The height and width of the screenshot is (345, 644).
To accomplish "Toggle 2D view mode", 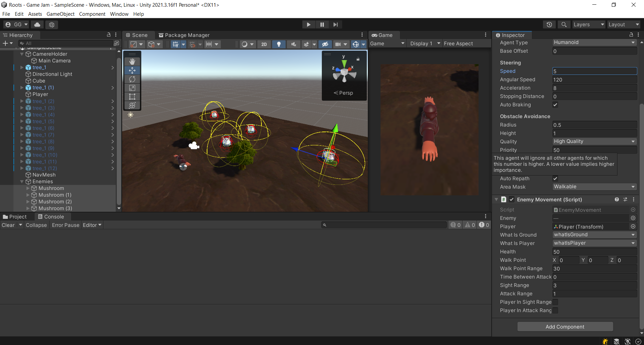I will click(x=264, y=44).
